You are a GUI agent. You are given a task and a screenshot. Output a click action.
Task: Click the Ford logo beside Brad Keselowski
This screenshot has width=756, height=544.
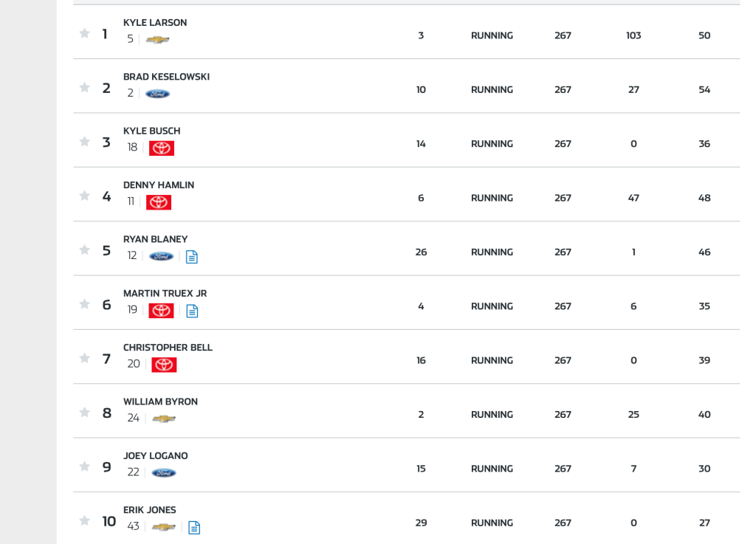(x=157, y=94)
